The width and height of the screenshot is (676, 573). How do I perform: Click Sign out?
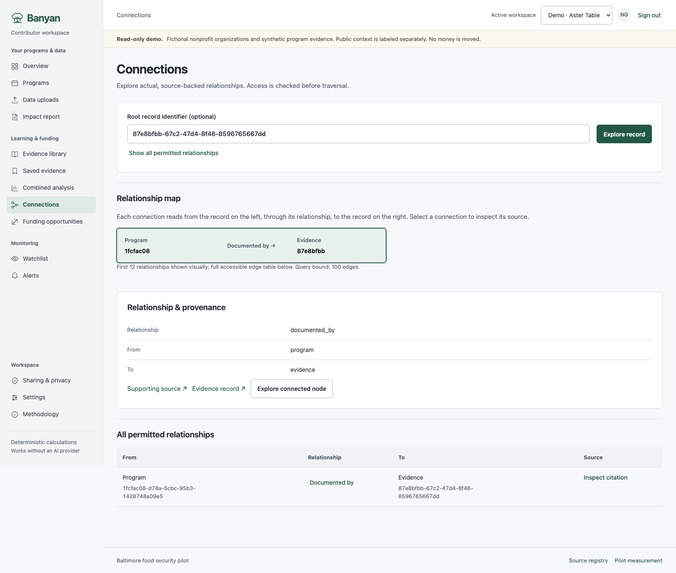(649, 15)
